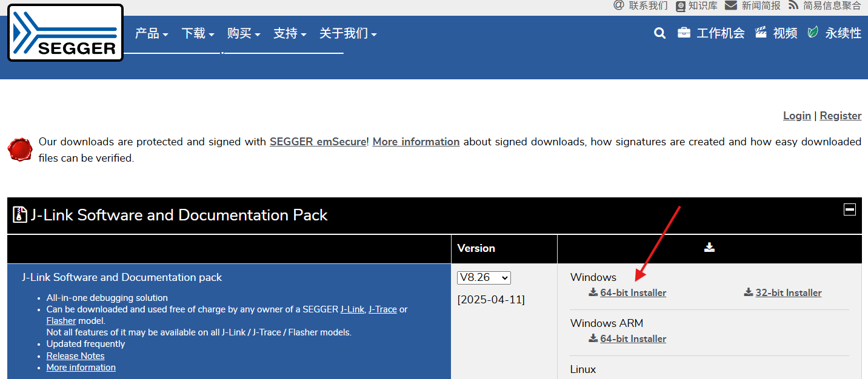Open the search magnifier icon
Screen dimensions: 868x379
coord(660,33)
